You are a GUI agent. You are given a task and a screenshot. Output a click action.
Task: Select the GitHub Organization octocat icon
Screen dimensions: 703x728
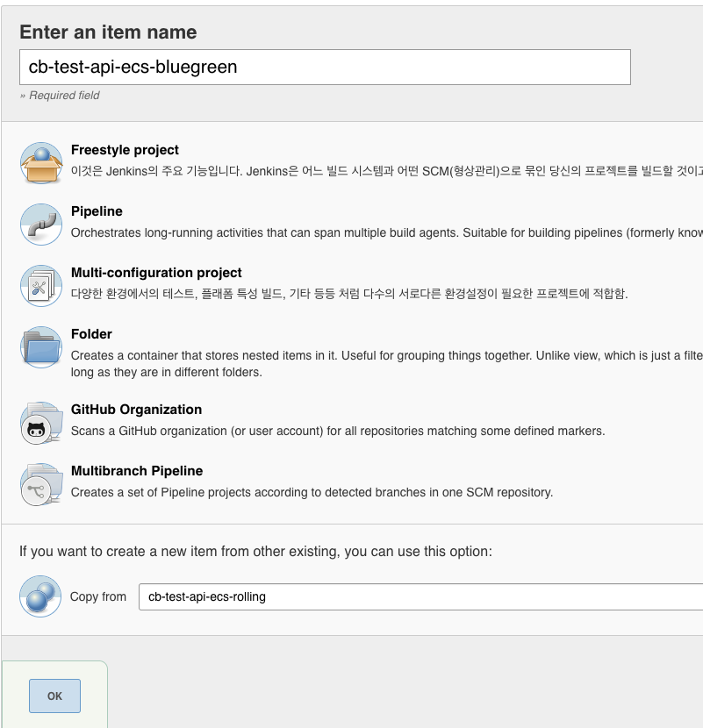(41, 423)
